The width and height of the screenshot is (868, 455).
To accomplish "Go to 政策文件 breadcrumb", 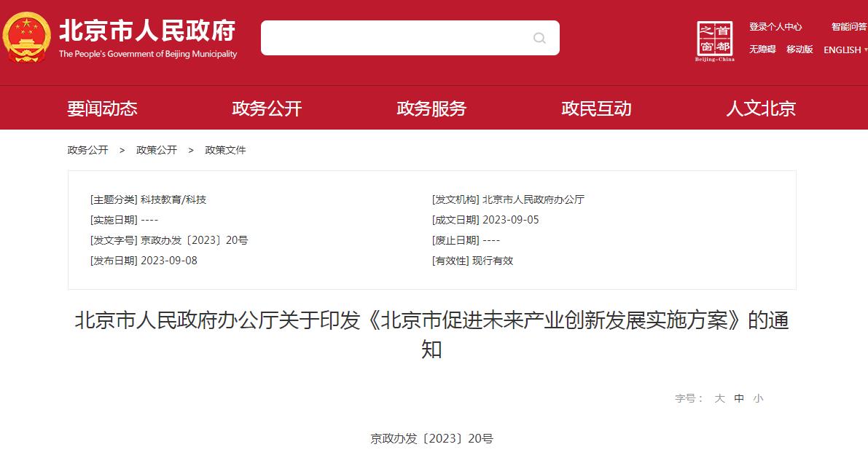I will point(225,150).
